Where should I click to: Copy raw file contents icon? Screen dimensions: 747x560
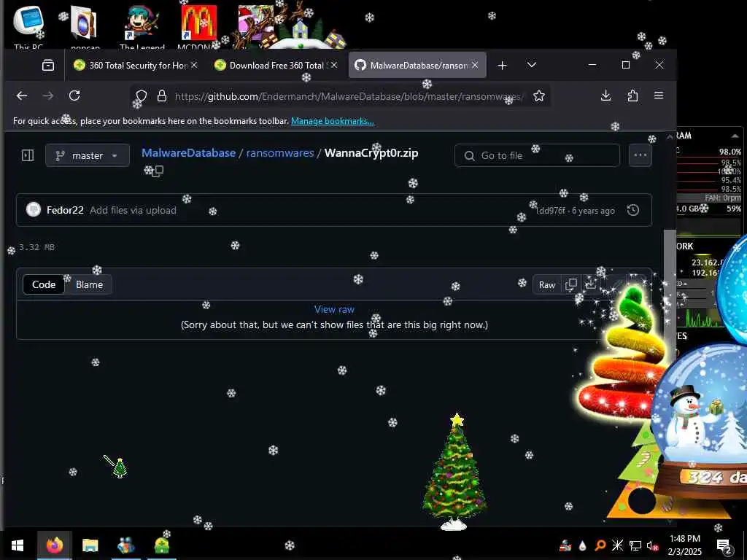point(570,285)
